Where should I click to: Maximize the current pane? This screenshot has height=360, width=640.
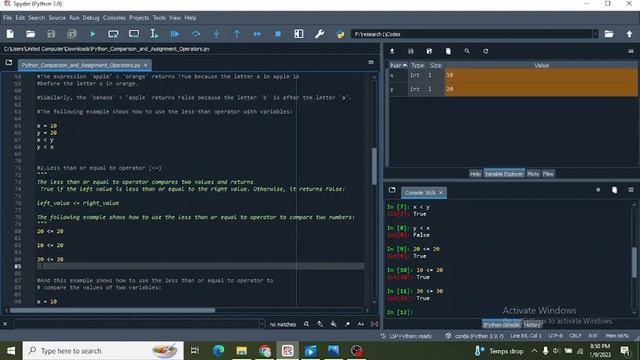coord(299,34)
